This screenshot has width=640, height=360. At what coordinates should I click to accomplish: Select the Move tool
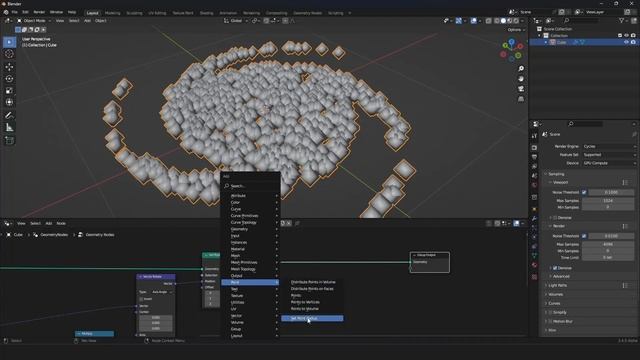(9, 67)
